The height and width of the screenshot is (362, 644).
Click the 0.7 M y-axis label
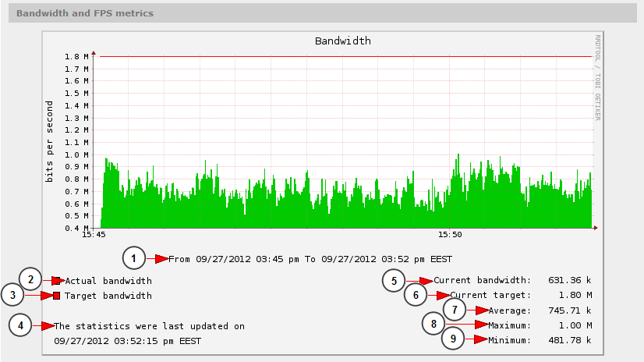pos(76,191)
